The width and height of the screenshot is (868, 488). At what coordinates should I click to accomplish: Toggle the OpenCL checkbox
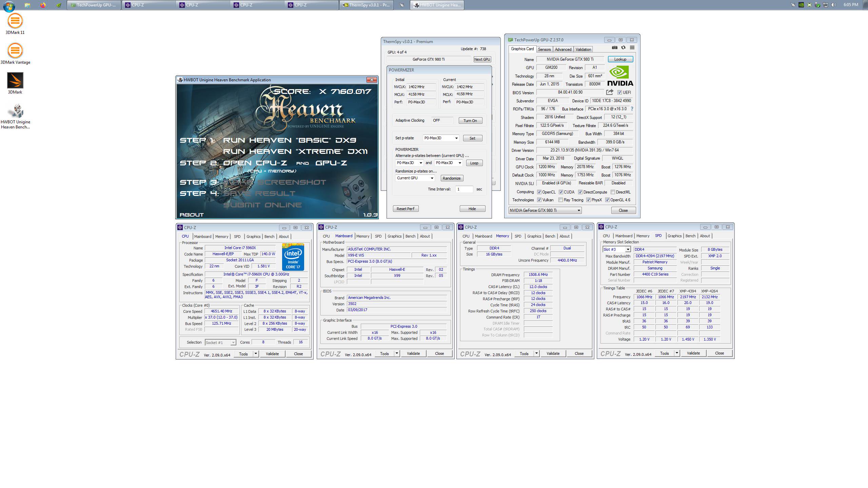[539, 192]
